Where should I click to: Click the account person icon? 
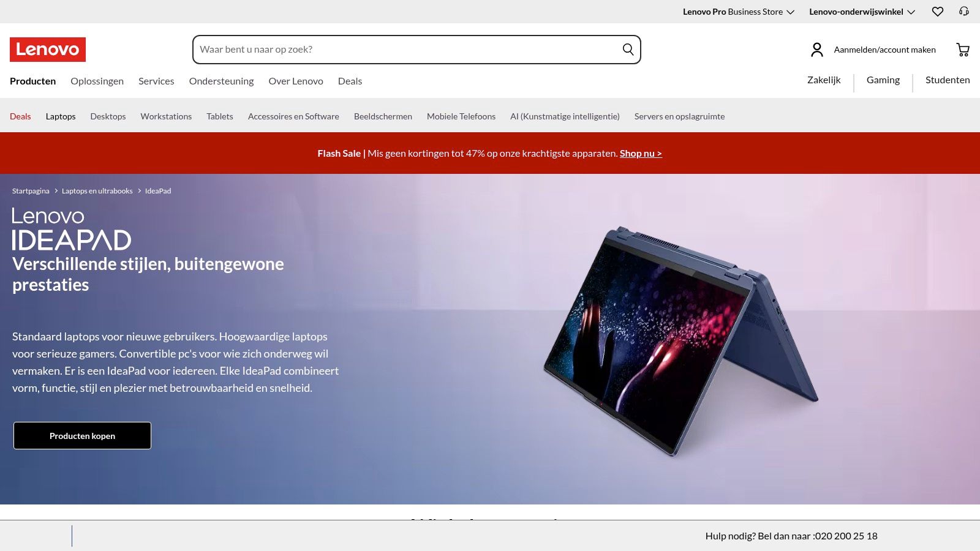tap(816, 50)
